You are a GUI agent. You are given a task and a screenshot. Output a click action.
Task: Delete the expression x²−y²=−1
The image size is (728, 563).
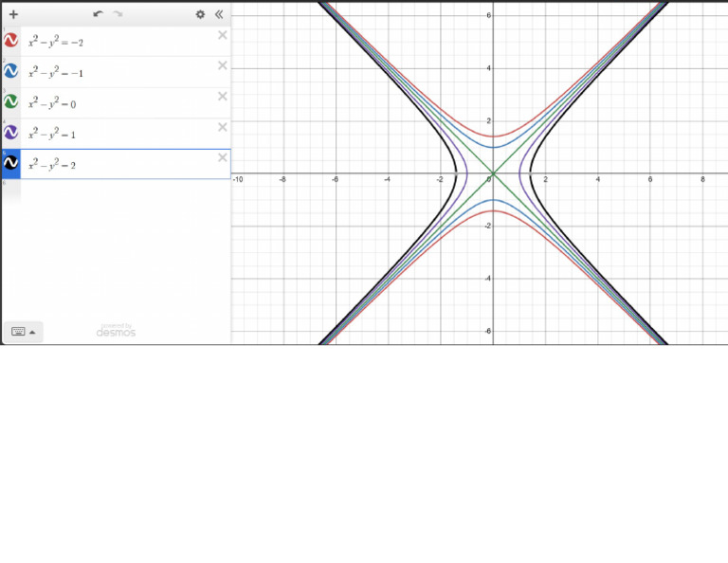tap(223, 65)
